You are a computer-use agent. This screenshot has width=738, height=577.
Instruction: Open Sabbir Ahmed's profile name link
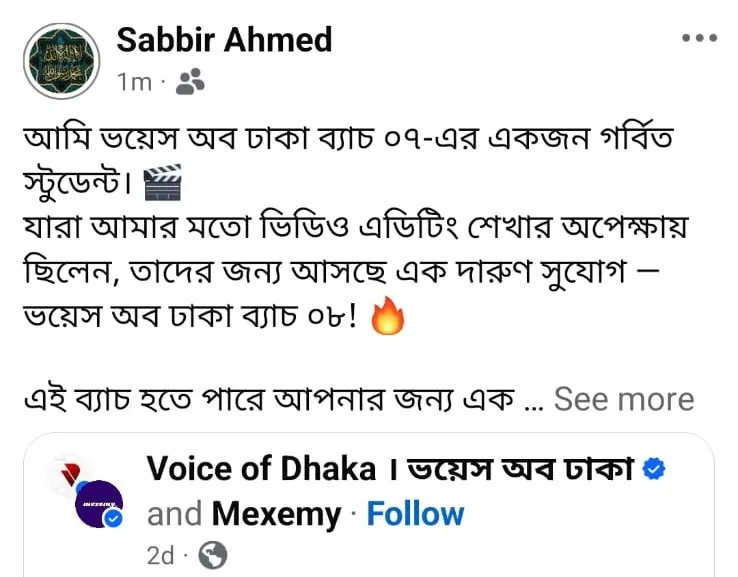[224, 41]
